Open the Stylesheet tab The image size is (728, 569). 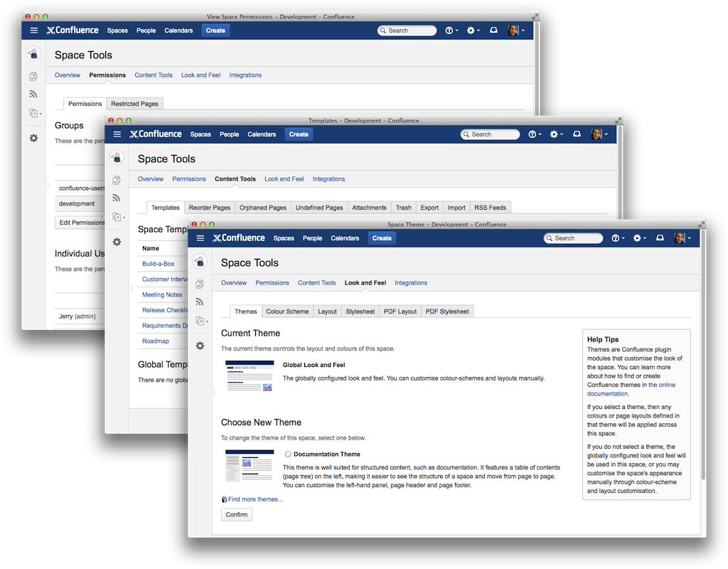pos(360,312)
